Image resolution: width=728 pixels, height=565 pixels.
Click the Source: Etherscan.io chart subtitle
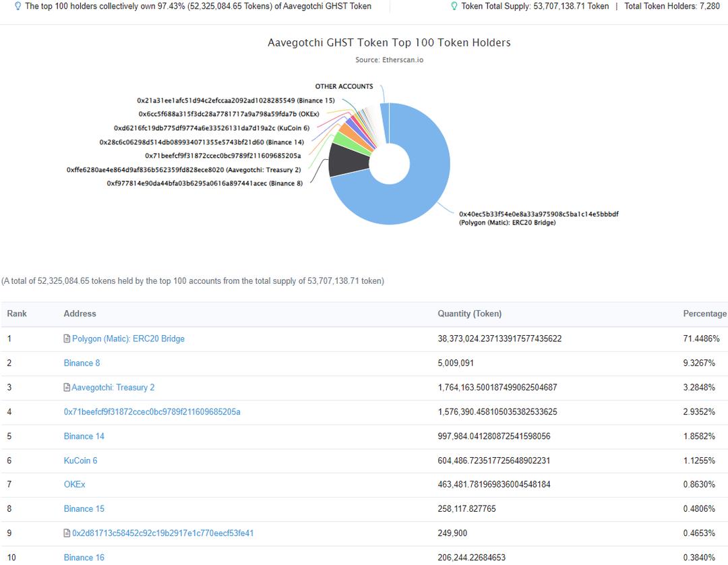389,60
